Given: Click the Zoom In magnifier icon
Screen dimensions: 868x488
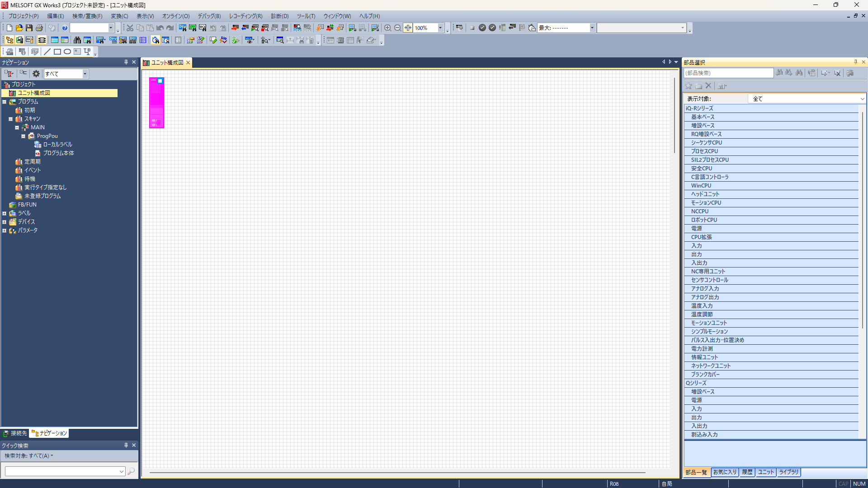Looking at the screenshot, I should click(387, 28).
